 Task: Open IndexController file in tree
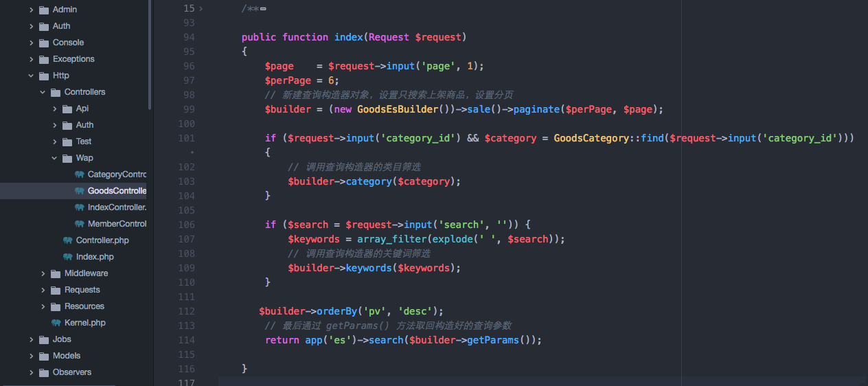click(117, 207)
